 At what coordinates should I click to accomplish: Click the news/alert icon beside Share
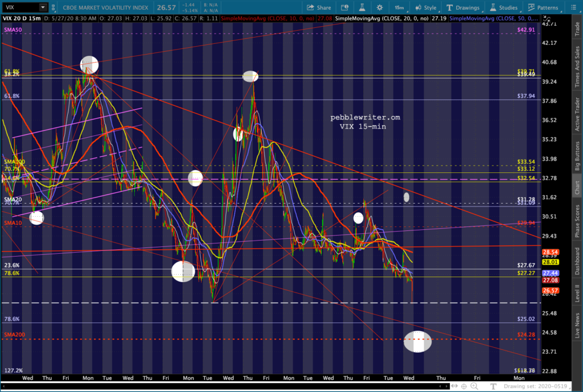pos(344,7)
